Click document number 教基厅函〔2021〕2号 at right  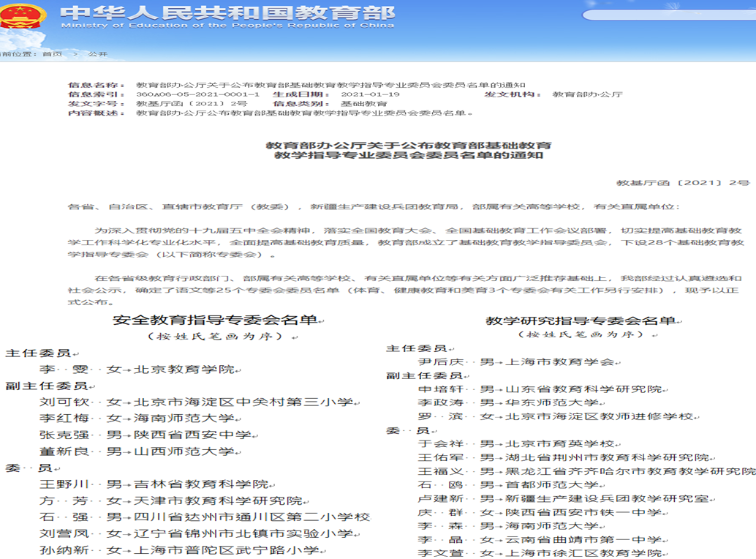point(683,182)
